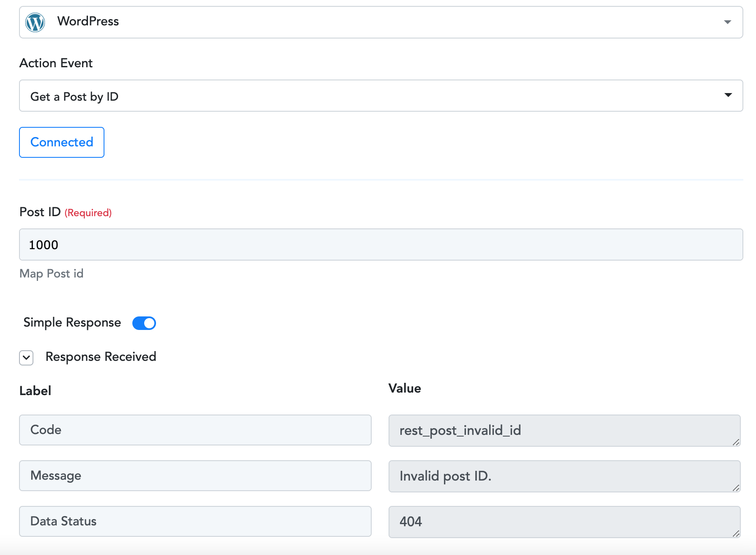Click the Connected button
Viewport: 756px width, 555px height.
pos(62,142)
